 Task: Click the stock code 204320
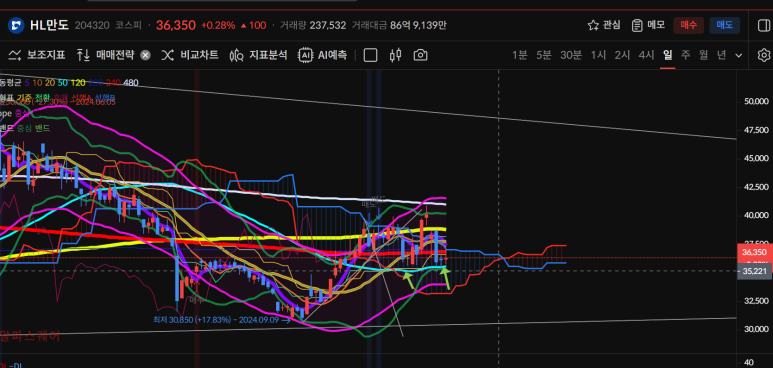click(92, 25)
